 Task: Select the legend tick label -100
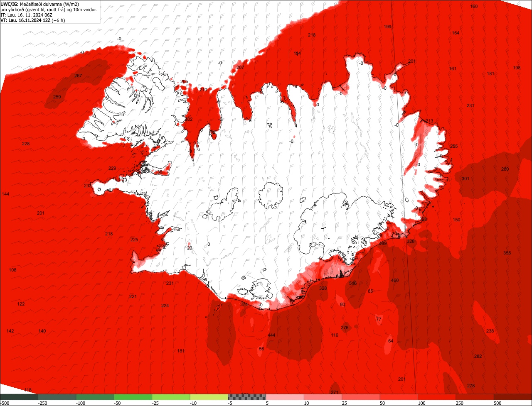(81, 403)
